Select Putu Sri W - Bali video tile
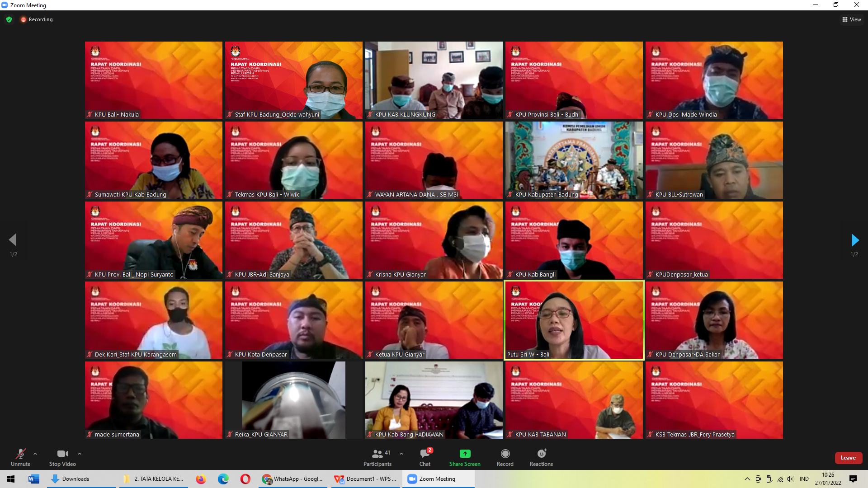The height and width of the screenshot is (488, 868). tap(574, 320)
